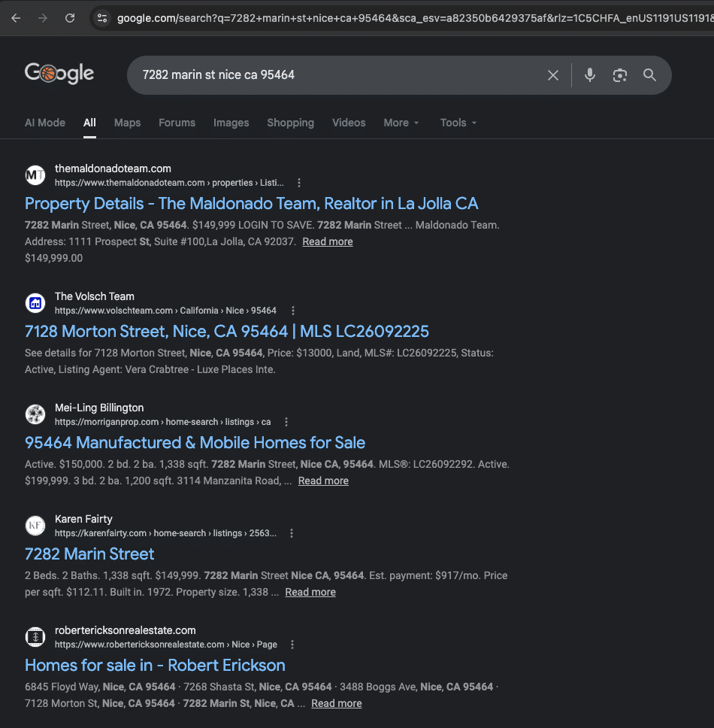The width and height of the screenshot is (714, 728).
Task: Open three-dot menu for Karen Fairty result
Action: [292, 533]
